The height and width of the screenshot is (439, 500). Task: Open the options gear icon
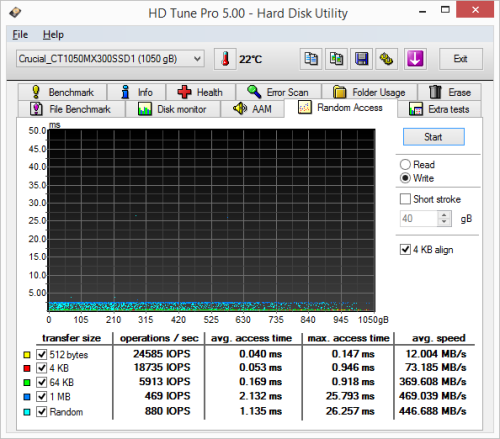point(387,59)
